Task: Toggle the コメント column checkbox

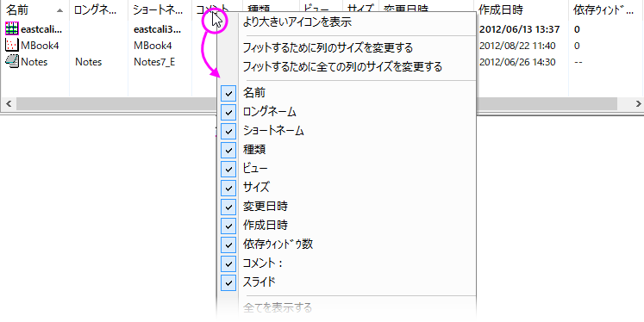Action: 228,263
